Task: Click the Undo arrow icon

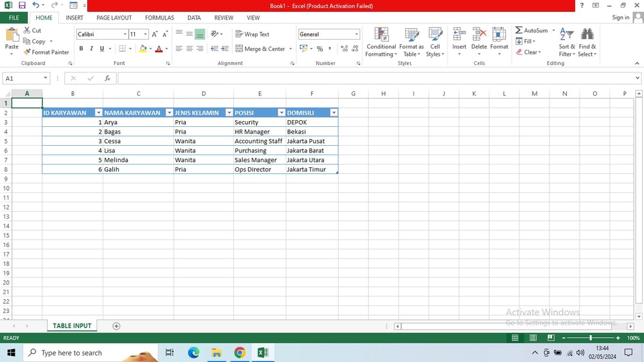Action: (36, 5)
